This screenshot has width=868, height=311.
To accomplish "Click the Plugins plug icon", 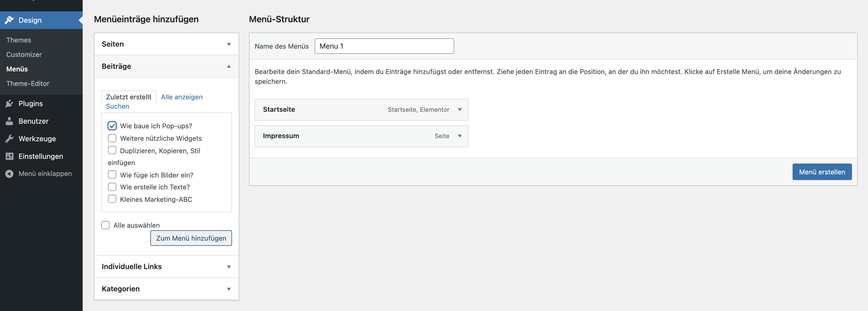I will pyautogui.click(x=10, y=103).
